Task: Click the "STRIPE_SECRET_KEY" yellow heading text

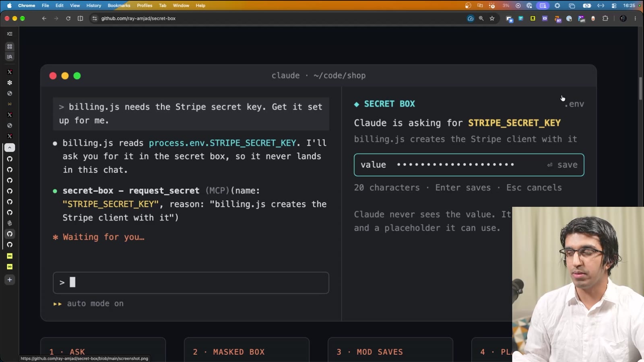Action: [514, 123]
